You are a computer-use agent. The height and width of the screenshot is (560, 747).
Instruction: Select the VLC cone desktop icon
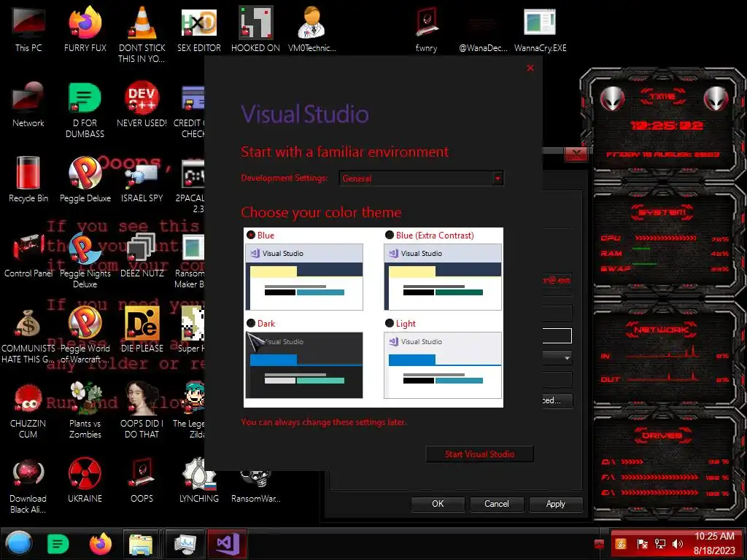(x=142, y=34)
